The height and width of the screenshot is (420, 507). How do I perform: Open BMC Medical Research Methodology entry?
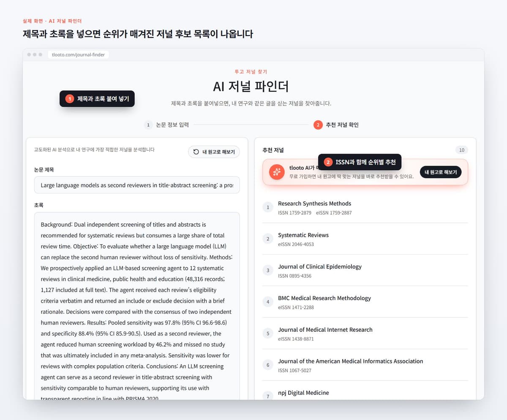(365, 302)
